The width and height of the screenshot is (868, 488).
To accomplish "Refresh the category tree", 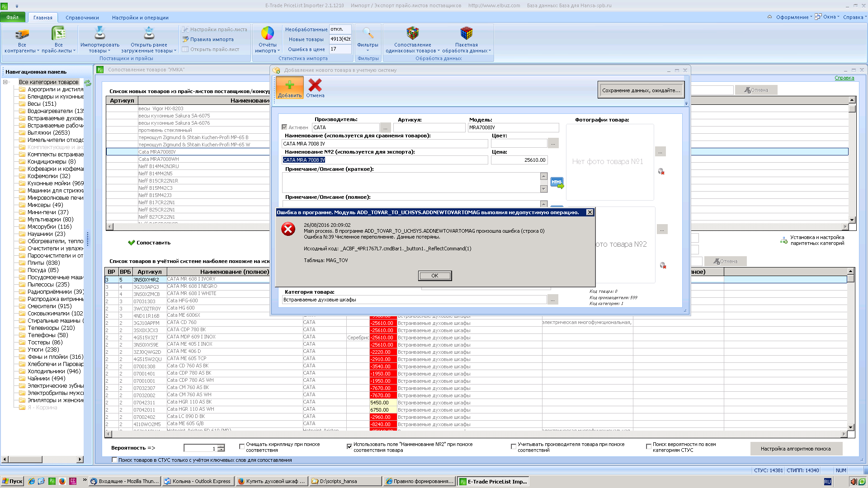I will click(88, 83).
